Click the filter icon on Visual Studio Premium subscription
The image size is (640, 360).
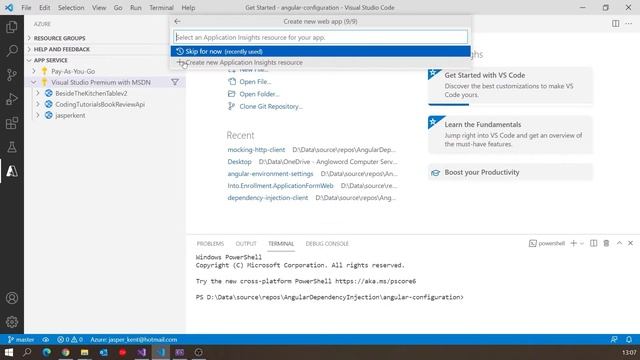click(175, 82)
